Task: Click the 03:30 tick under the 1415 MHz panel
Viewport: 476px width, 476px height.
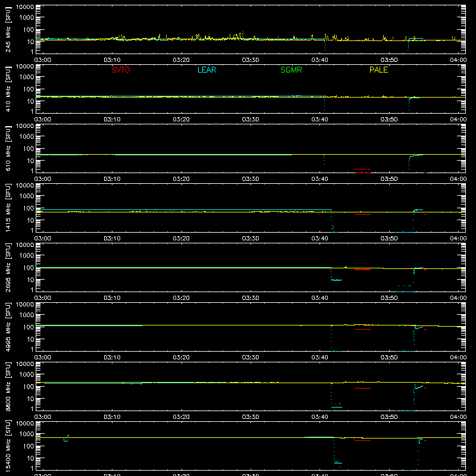Action: pyautogui.click(x=250, y=239)
